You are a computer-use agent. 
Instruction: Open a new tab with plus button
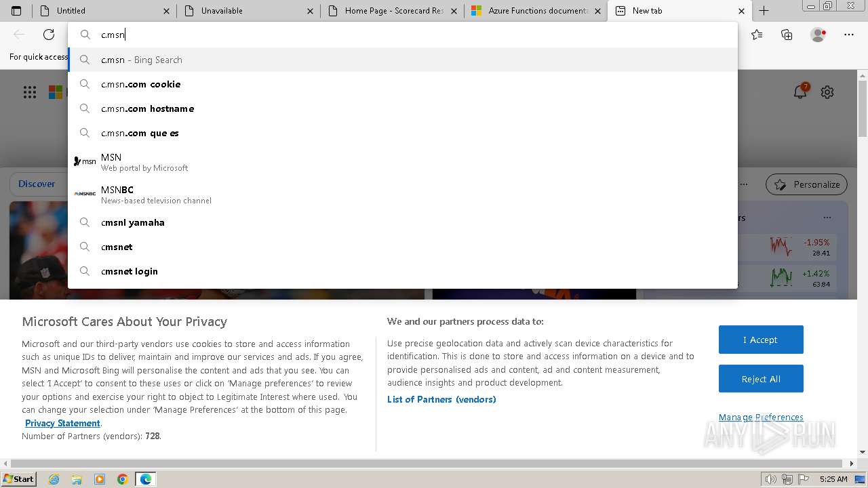pos(764,11)
